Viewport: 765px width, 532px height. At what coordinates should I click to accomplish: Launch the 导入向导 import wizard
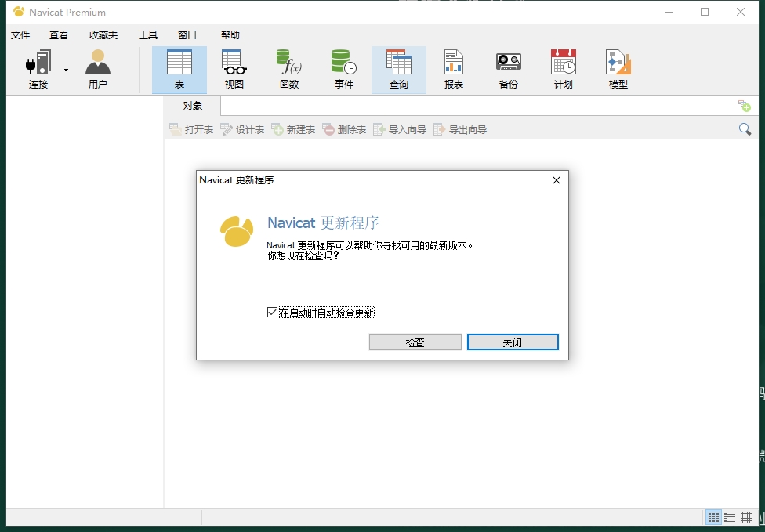coord(400,130)
